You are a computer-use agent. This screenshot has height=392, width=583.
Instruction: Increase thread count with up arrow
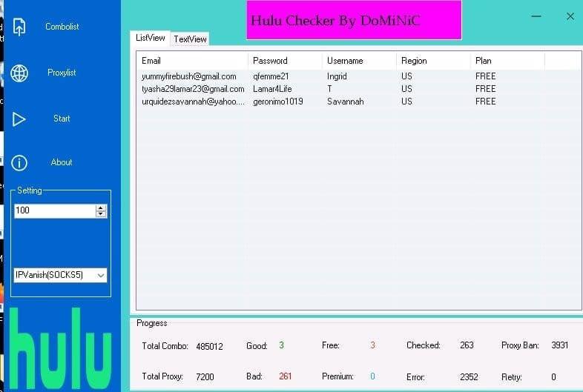(101, 208)
